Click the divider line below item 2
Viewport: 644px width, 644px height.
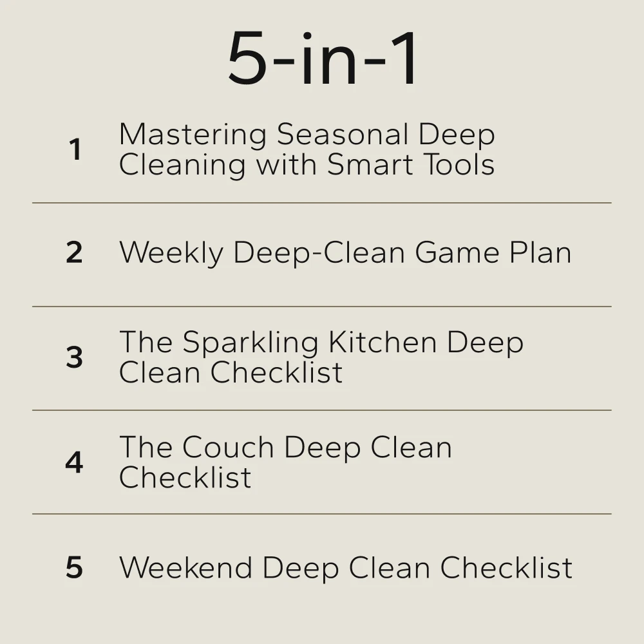point(322,307)
